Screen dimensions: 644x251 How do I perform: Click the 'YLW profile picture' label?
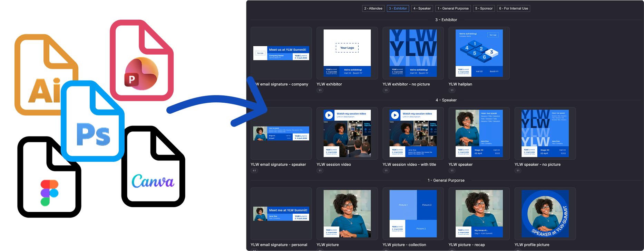(532, 245)
